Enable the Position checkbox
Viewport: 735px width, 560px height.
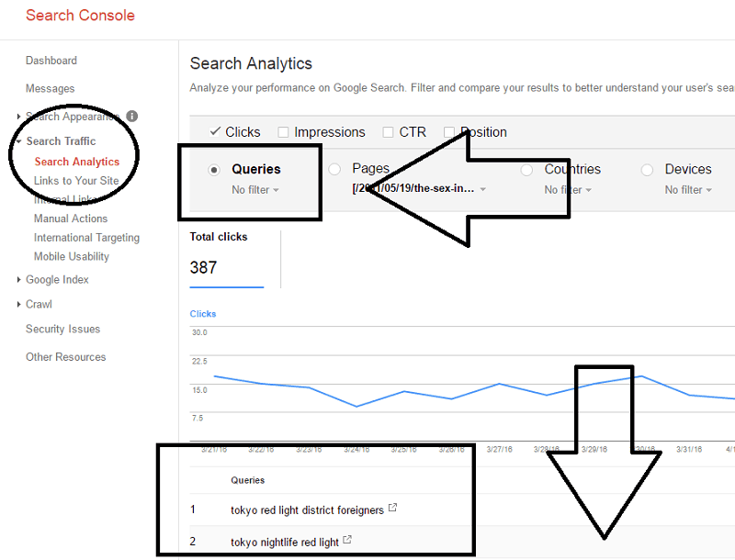[x=449, y=132]
